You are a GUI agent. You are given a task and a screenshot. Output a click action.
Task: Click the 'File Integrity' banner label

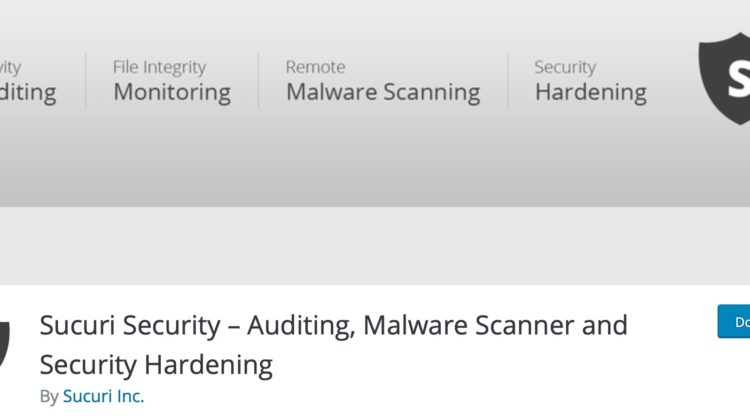[159, 67]
